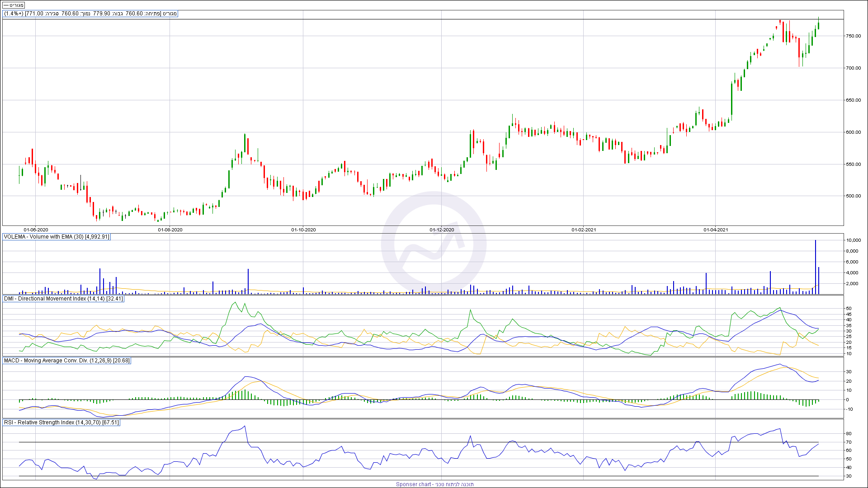Select the RSI Relative Strength Index label
This screenshot has height=488, width=868.
pos(61,422)
